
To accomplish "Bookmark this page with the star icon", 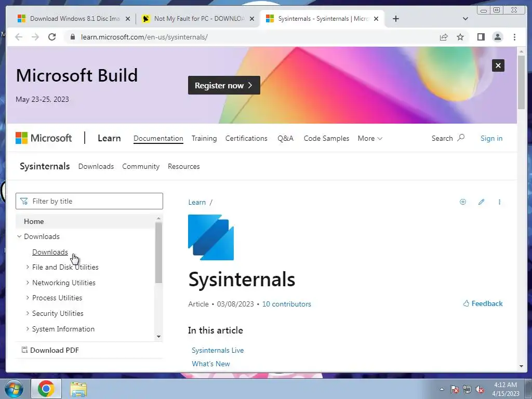I will point(460,37).
